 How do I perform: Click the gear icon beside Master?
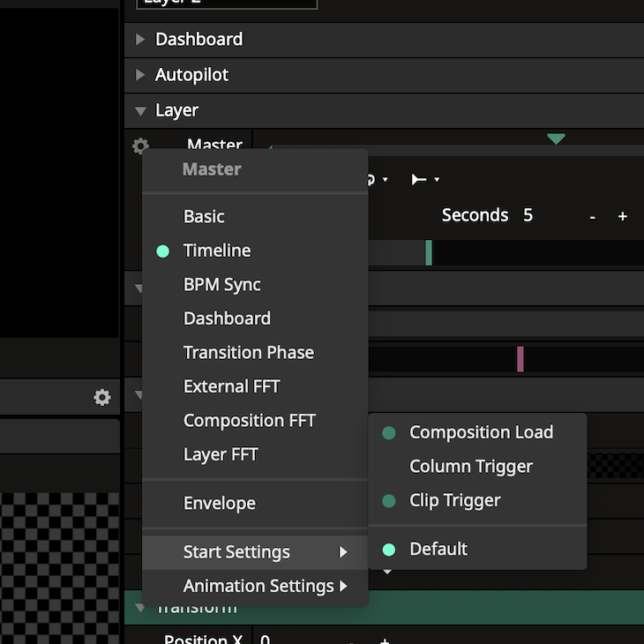(x=140, y=146)
